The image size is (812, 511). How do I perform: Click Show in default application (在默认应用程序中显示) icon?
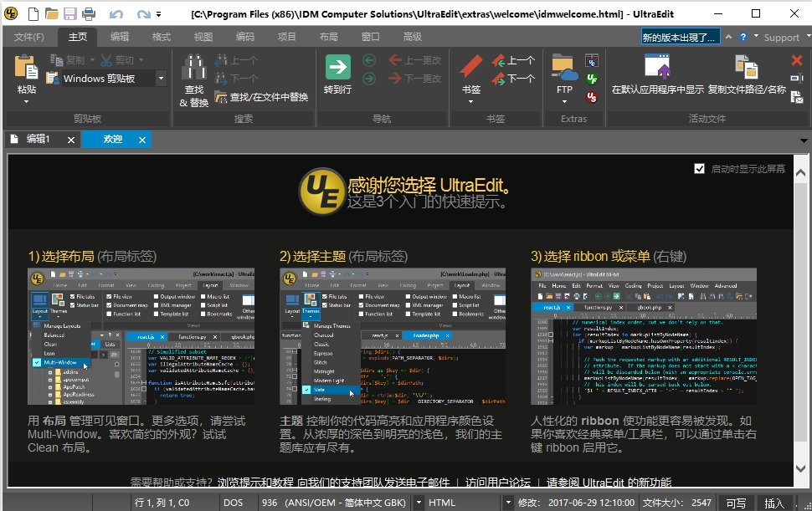[657, 67]
